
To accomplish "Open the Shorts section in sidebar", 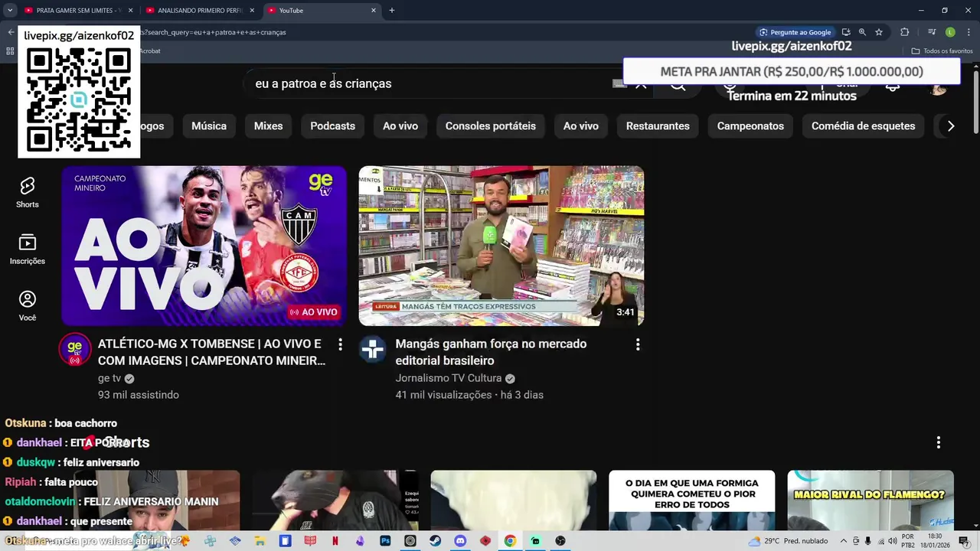I will (28, 192).
